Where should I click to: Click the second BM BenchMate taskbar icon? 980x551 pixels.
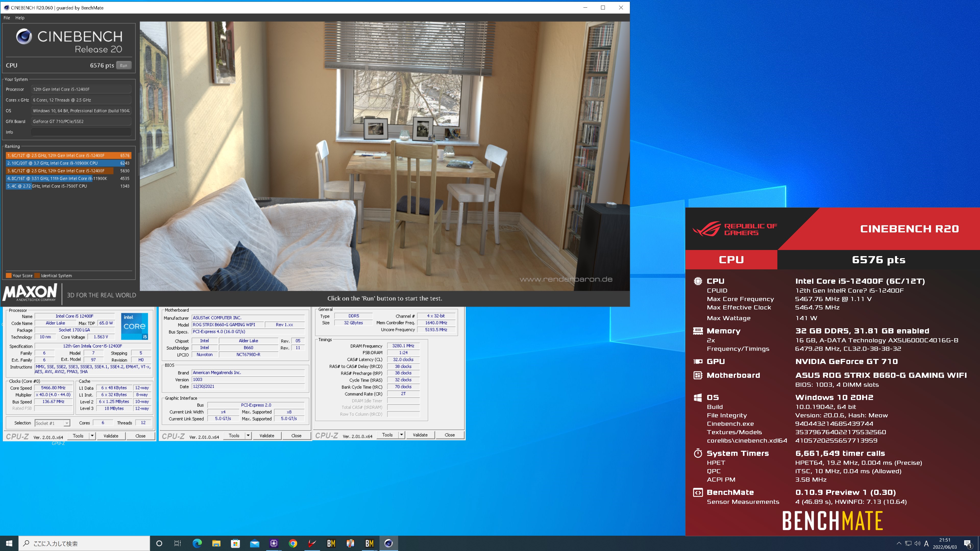[369, 543]
